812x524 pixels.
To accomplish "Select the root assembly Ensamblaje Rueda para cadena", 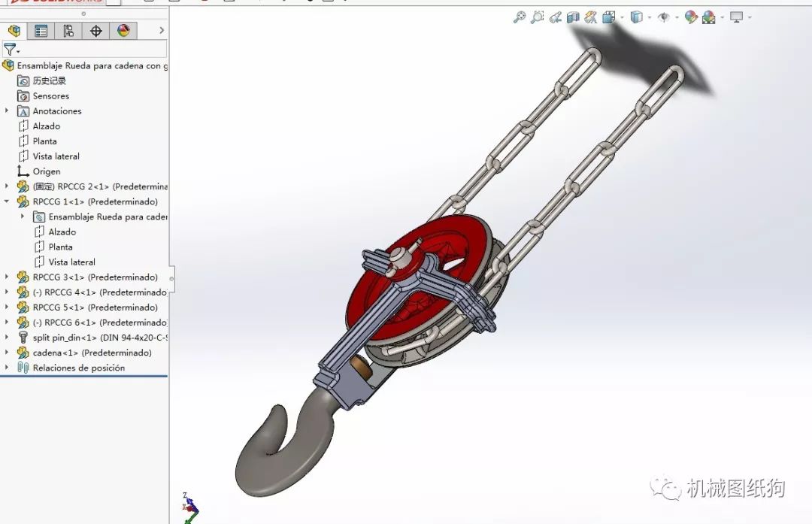I will pos(85,65).
